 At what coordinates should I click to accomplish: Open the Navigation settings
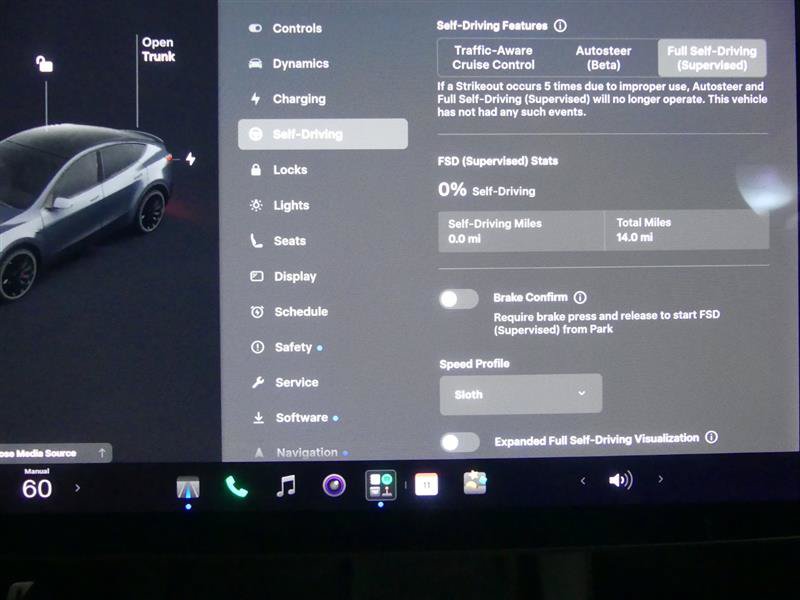(307, 453)
